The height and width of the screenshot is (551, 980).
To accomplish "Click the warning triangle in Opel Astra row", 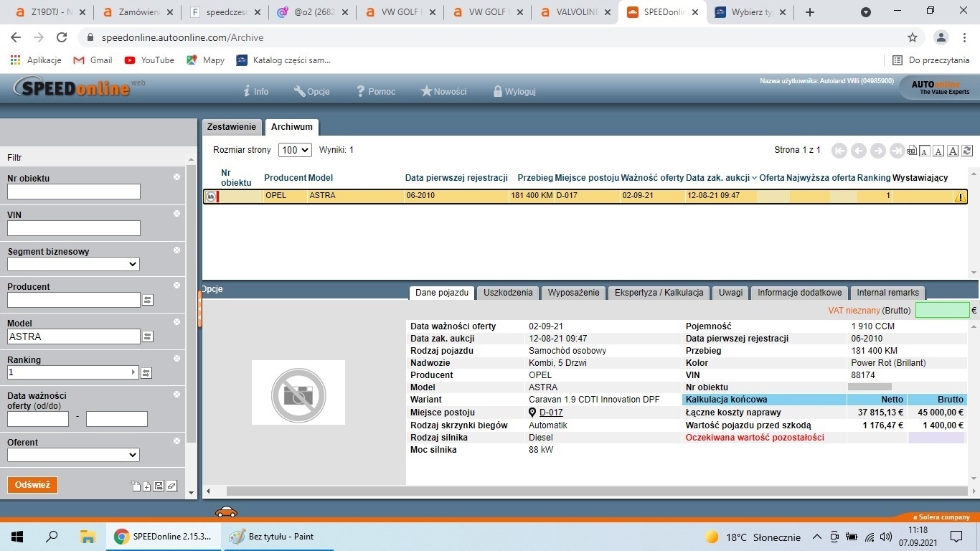I will (960, 197).
